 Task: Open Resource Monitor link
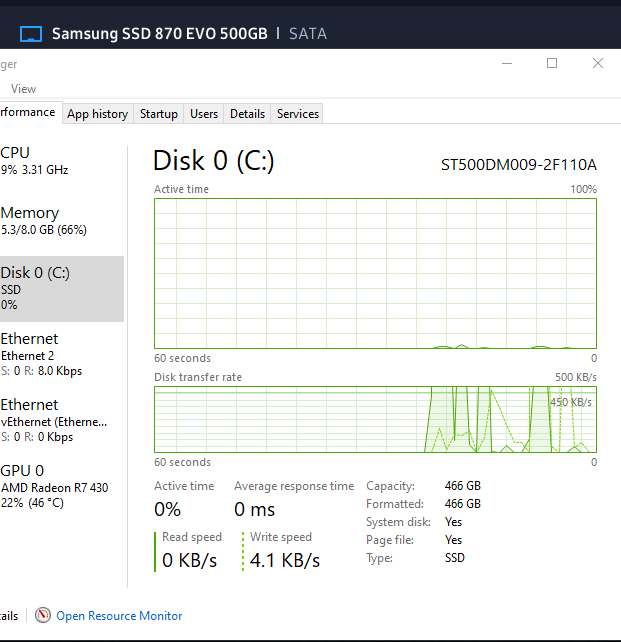click(119, 616)
